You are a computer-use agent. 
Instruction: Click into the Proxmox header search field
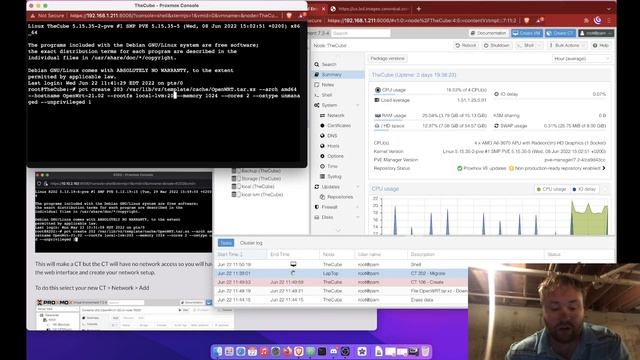pyautogui.click(x=361, y=33)
